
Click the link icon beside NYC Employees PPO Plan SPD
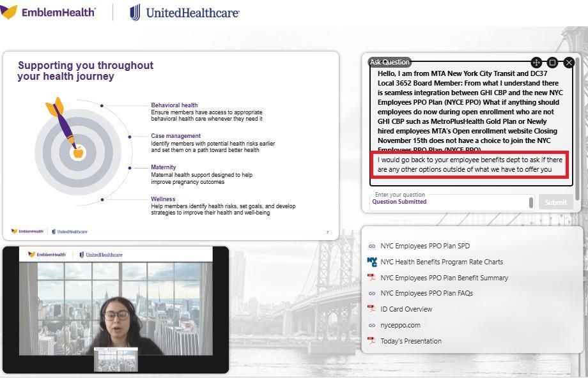(372, 246)
